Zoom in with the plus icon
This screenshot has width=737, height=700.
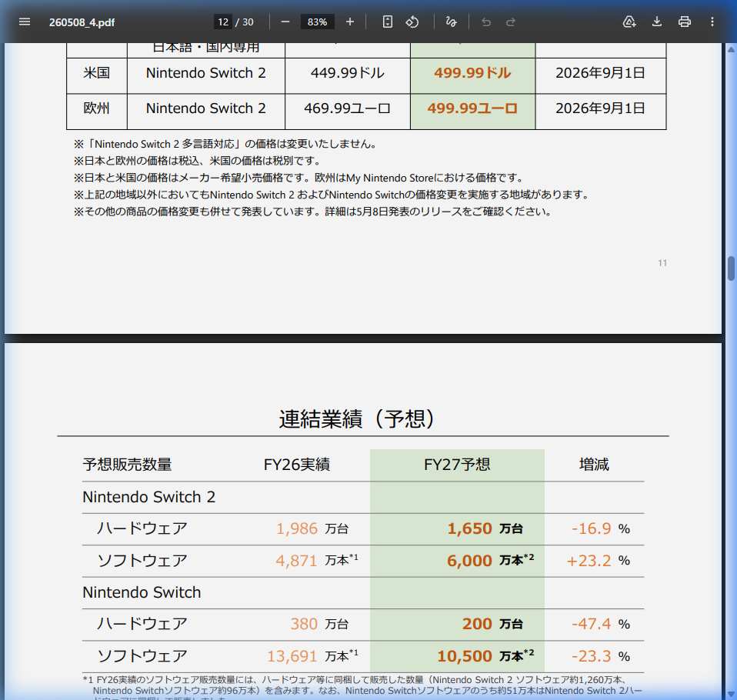tap(350, 22)
